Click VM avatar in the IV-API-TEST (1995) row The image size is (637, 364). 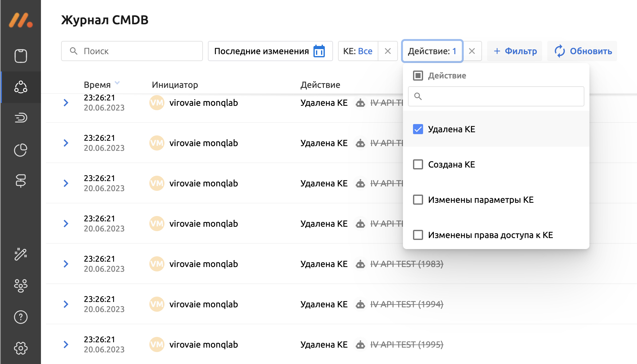(157, 344)
